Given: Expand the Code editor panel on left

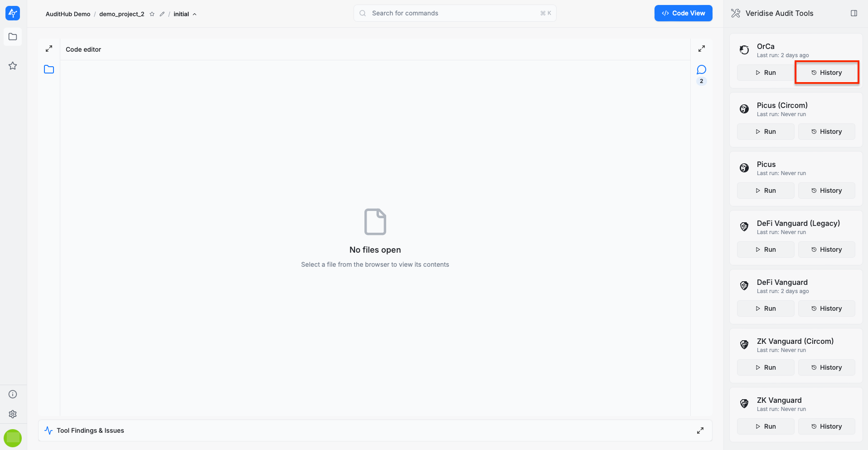Looking at the screenshot, I should tap(49, 49).
